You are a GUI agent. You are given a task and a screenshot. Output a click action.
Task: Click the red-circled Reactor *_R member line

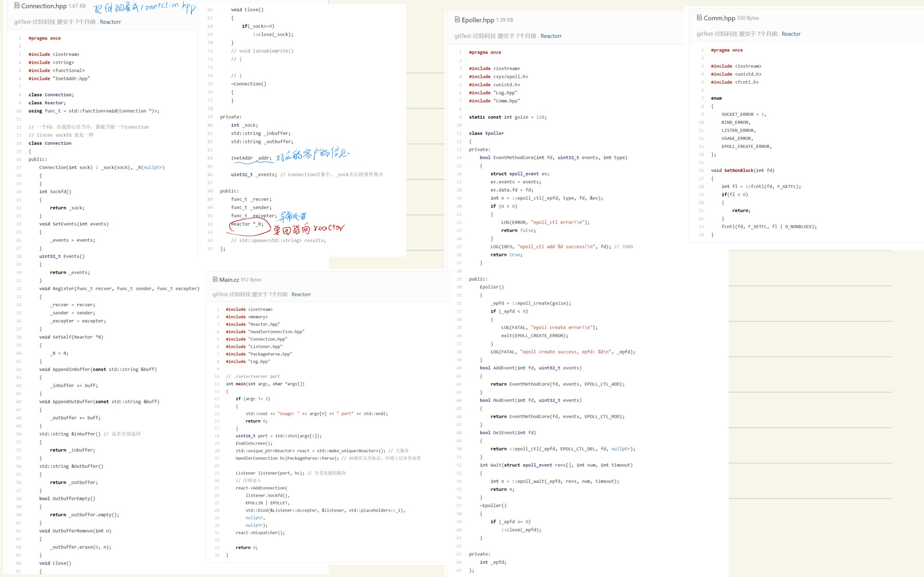pyautogui.click(x=247, y=224)
